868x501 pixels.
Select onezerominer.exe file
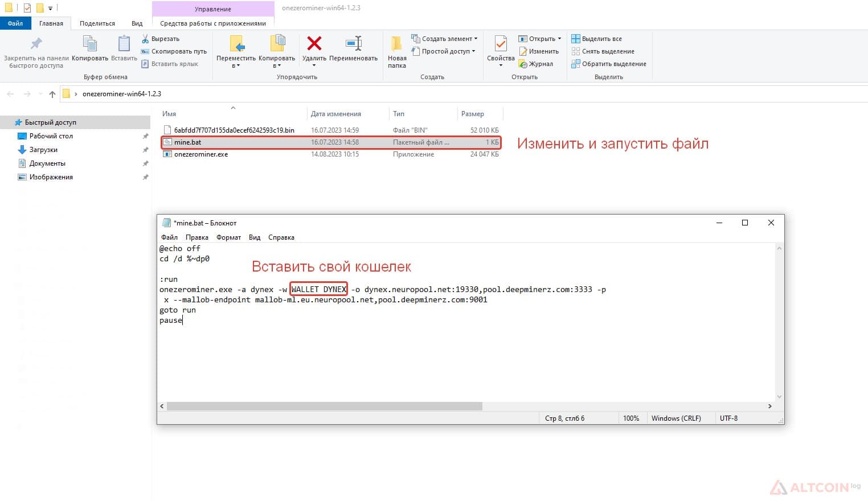click(x=331, y=154)
